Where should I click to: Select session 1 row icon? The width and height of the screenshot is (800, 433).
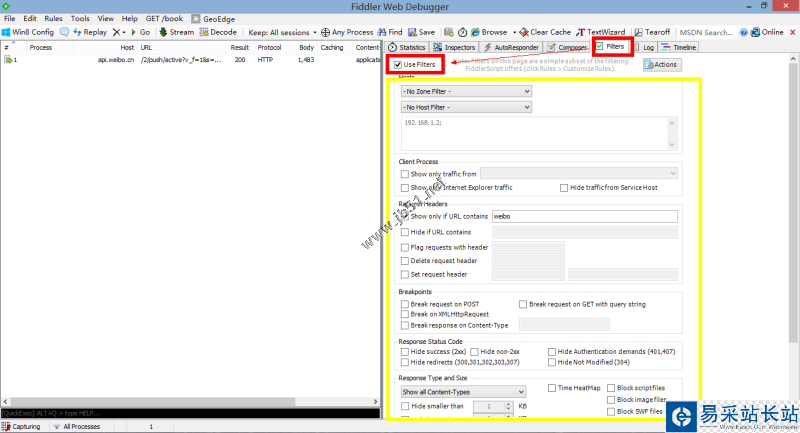click(8, 60)
